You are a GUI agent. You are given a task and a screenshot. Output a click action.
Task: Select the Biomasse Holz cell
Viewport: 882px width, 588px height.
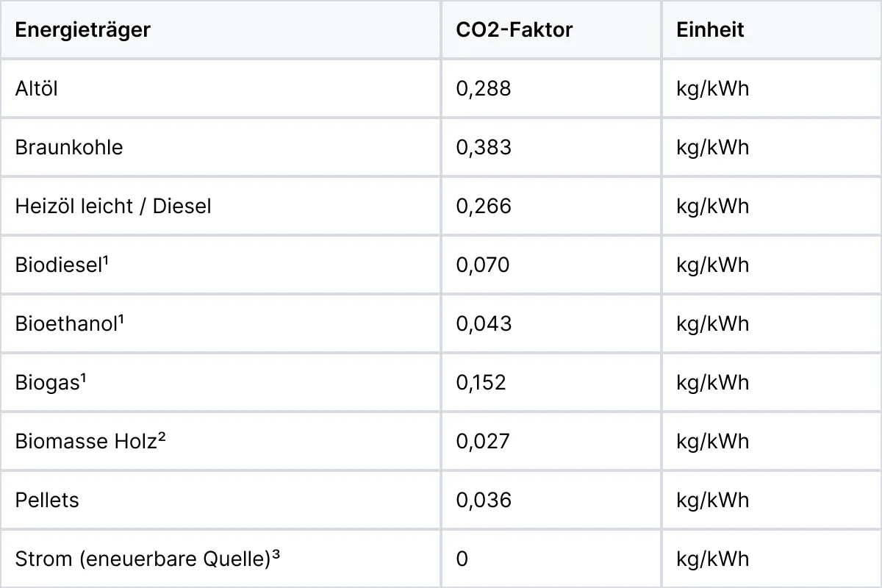click(90, 441)
